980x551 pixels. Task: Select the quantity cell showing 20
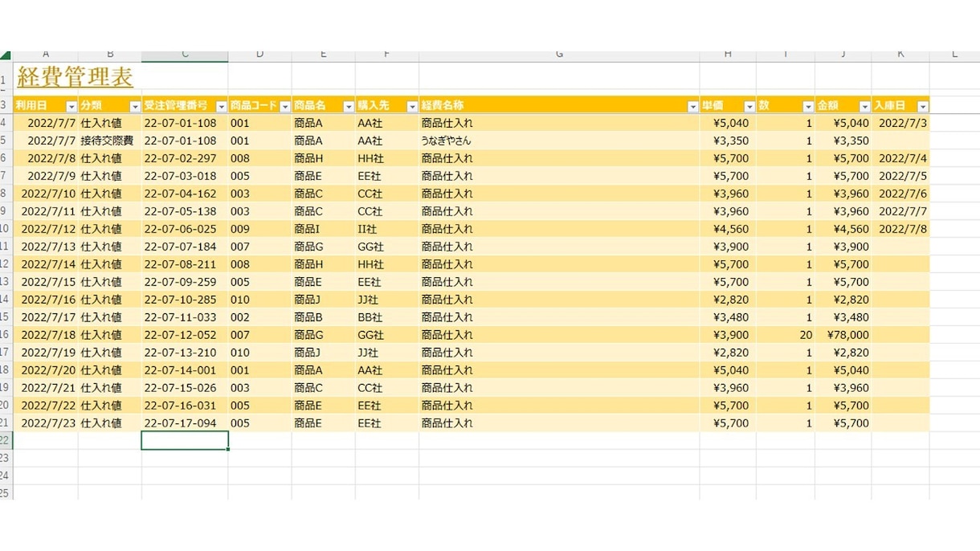[786, 335]
